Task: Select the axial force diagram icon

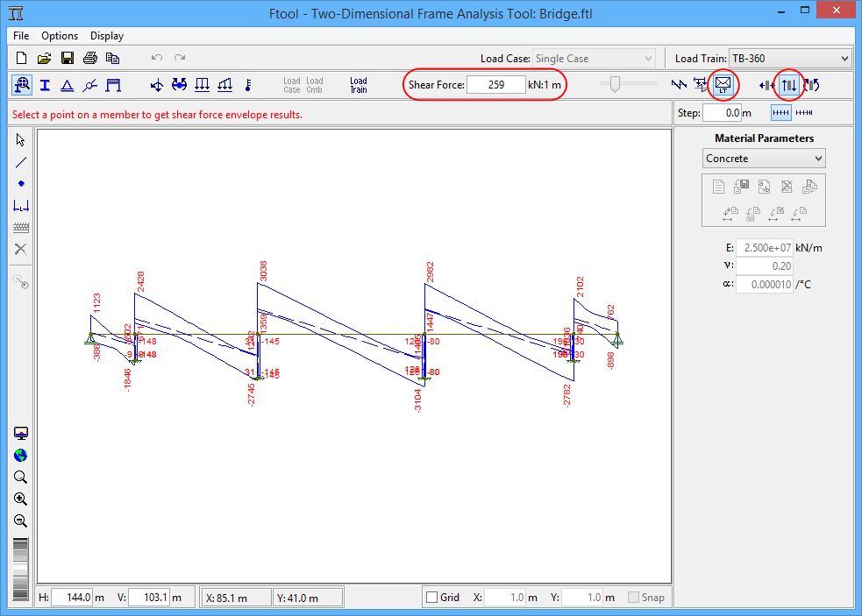Action: click(x=767, y=85)
